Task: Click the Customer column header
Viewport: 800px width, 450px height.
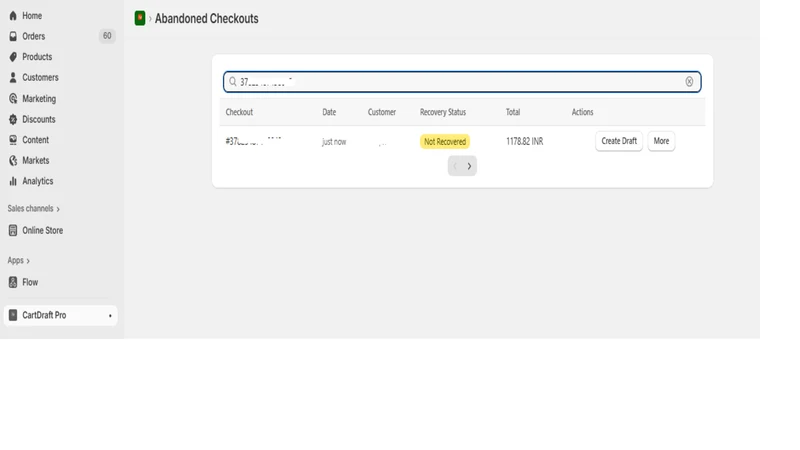Action: coord(382,112)
